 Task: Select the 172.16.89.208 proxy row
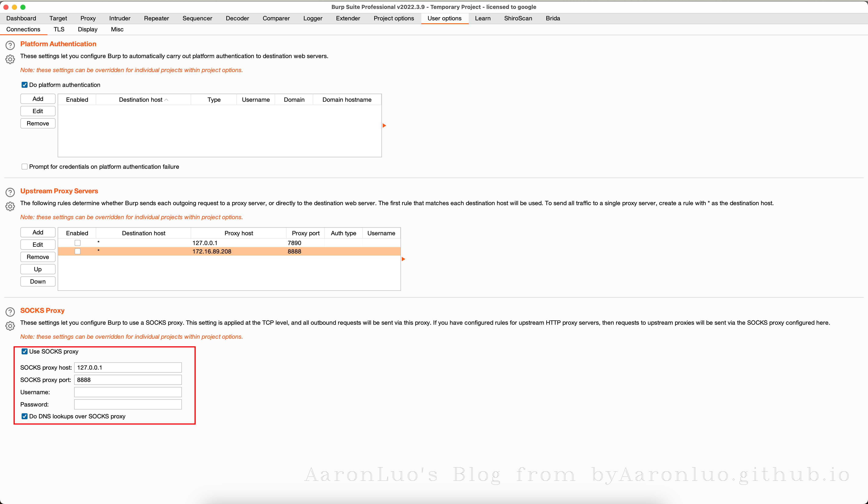click(211, 252)
